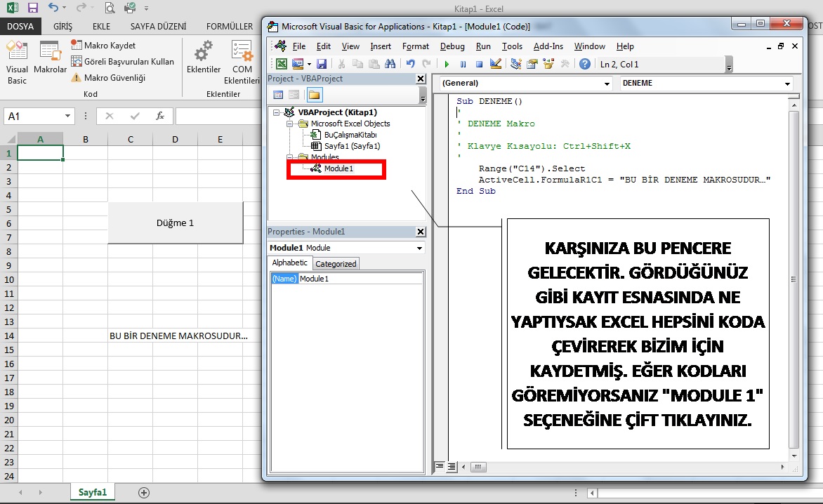
Task: Click the Reset stop icon in VBA toolbar
Action: click(x=479, y=64)
